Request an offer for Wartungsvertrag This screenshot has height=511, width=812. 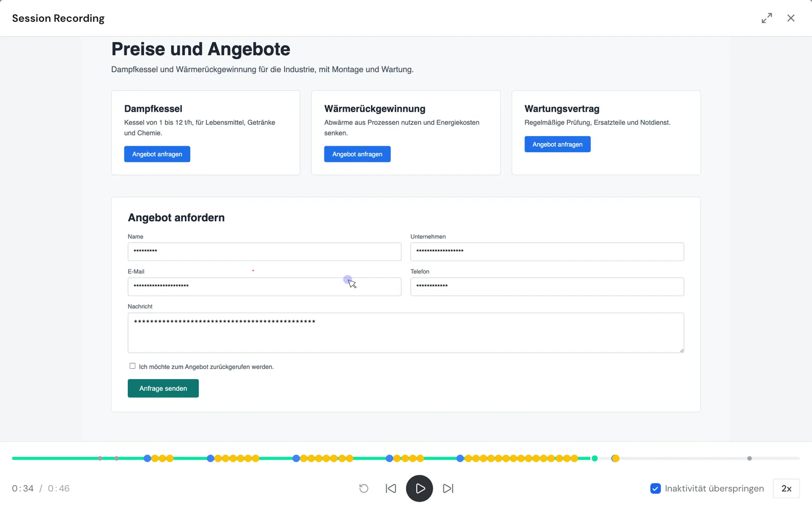pos(557,144)
